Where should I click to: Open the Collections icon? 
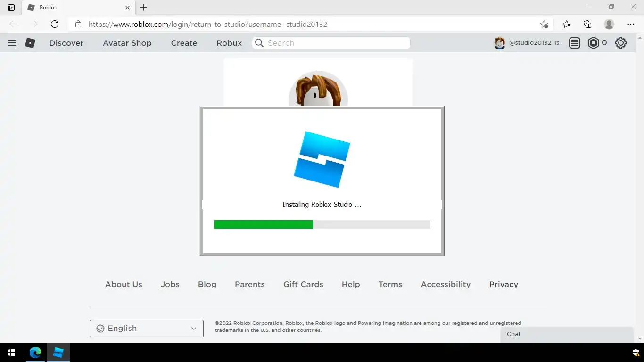[x=587, y=24]
